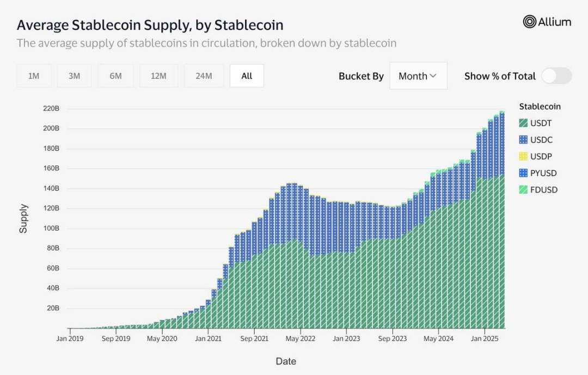Viewport: 588px width, 375px height.
Task: Switch to 6M time range
Action: tap(115, 76)
